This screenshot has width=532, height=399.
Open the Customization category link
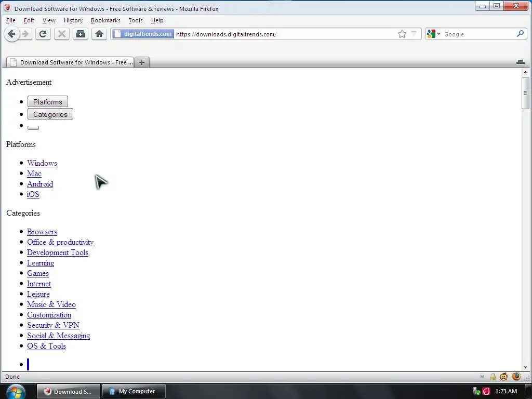[49, 315]
